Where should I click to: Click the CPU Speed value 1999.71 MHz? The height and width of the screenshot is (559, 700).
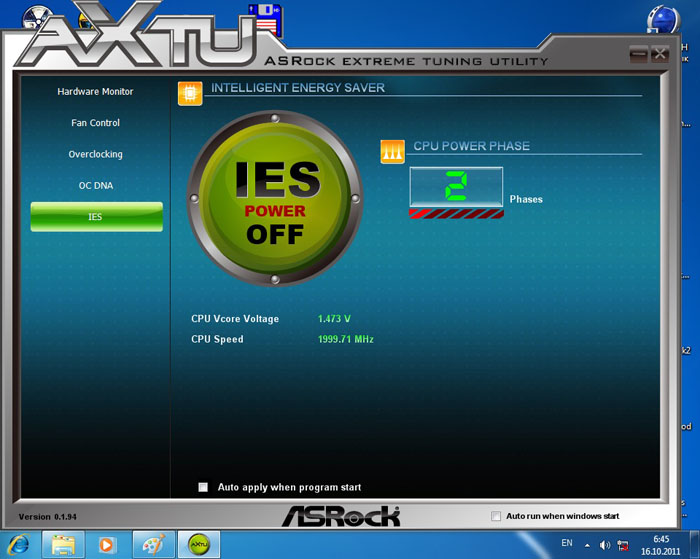coord(346,339)
